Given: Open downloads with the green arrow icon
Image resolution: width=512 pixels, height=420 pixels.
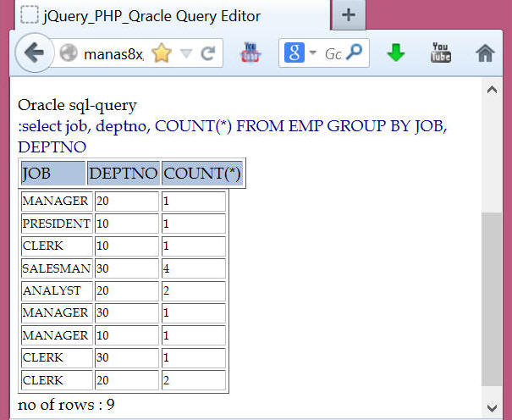Looking at the screenshot, I should point(396,52).
